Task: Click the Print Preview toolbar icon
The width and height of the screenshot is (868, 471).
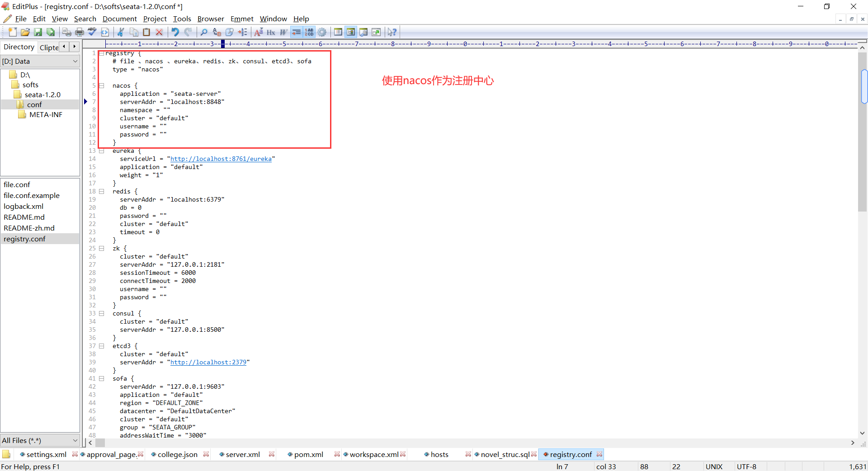Action: [66, 32]
